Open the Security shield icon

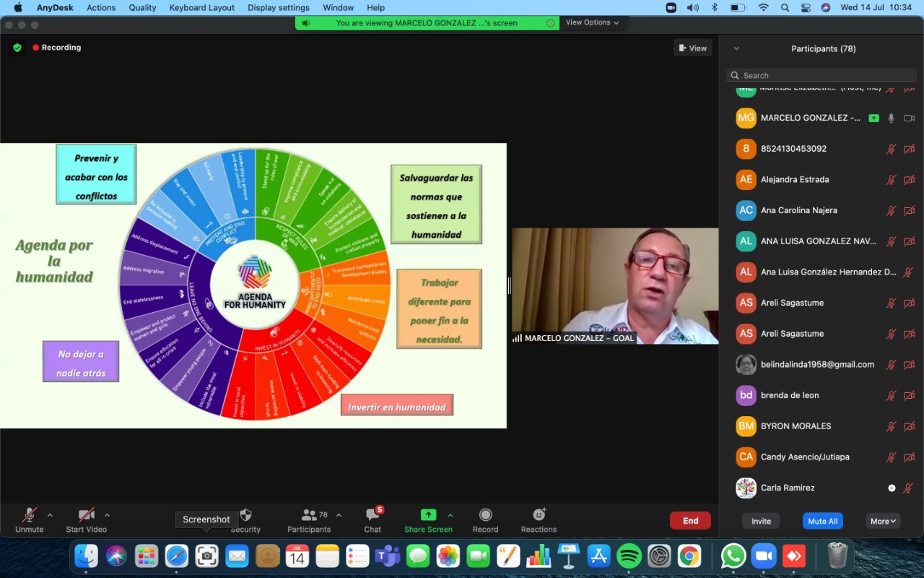pos(245,515)
